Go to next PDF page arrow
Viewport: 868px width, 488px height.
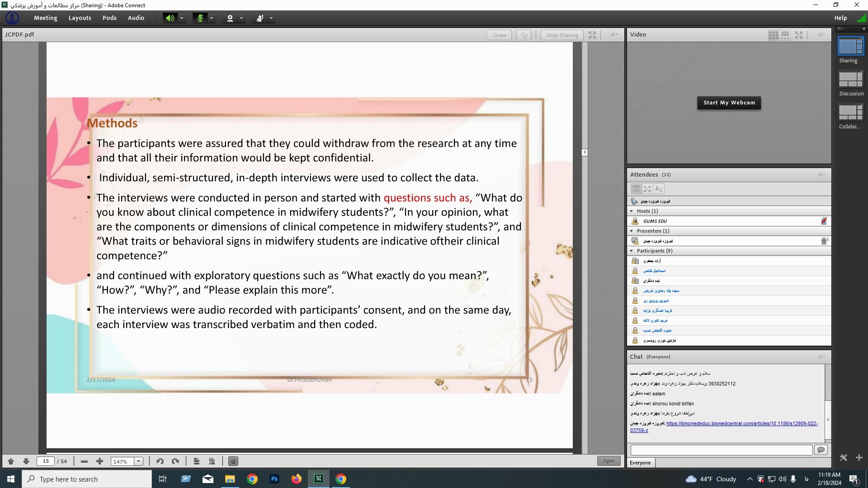coord(26,461)
